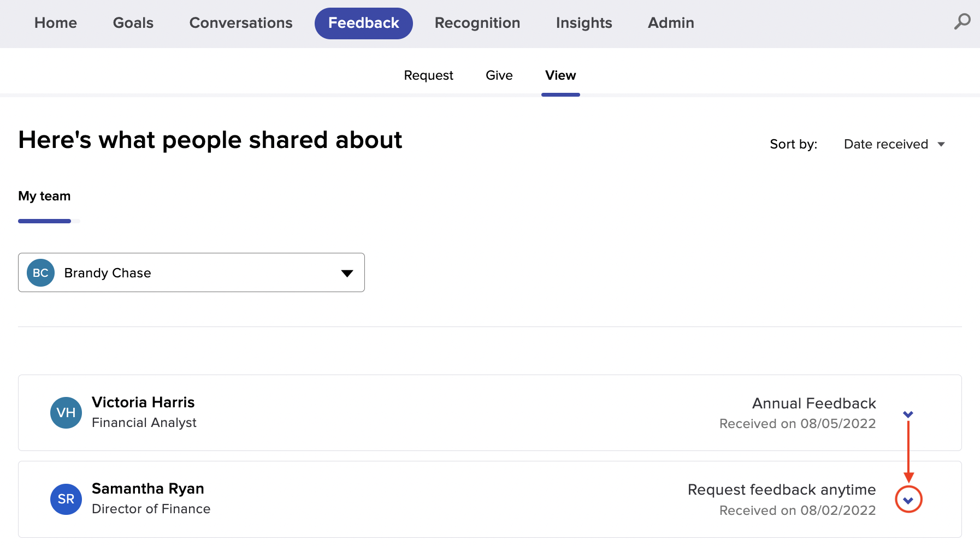Open the Goals menu
The height and width of the screenshot is (546, 980).
(x=133, y=23)
